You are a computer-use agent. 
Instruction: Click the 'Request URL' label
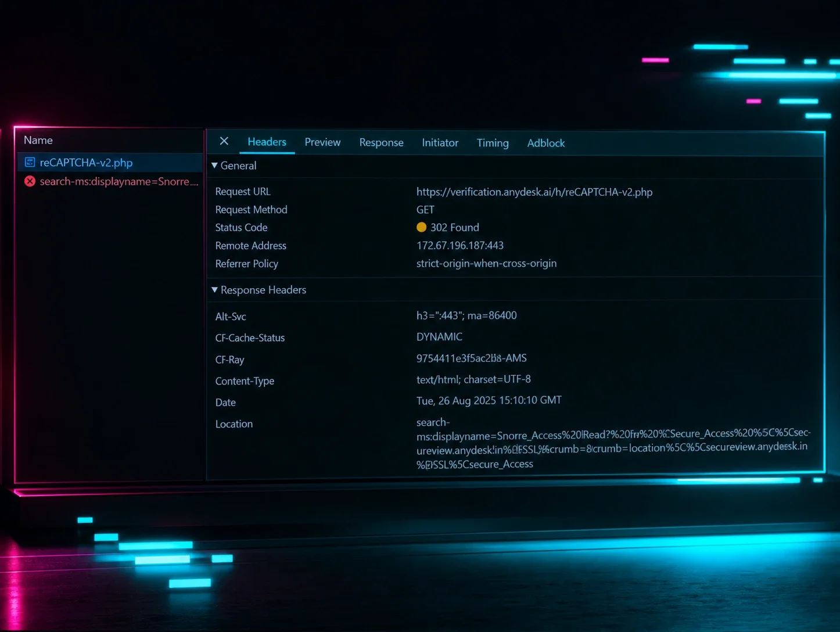coord(243,192)
